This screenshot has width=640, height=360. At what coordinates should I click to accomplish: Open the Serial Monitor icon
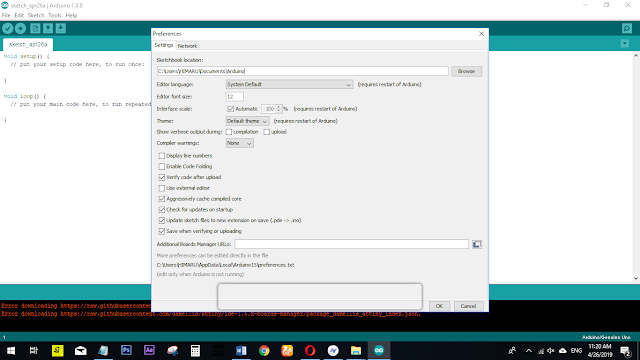coord(627,28)
